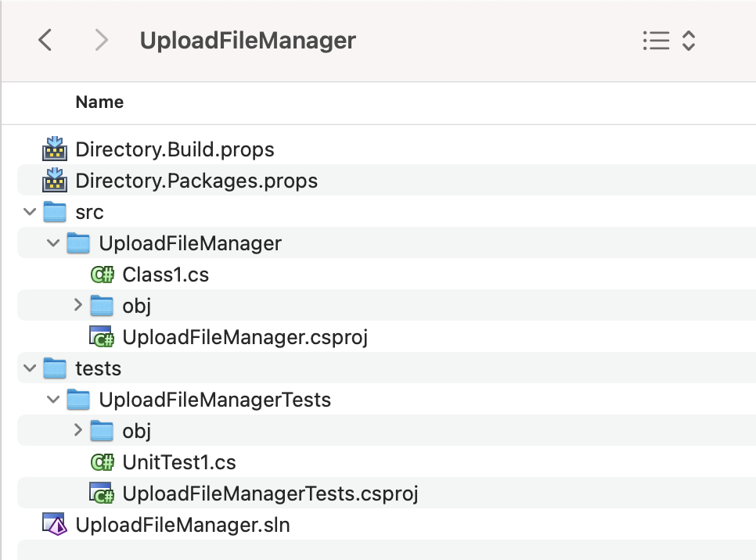
Task: Switch to list view in the toolbar
Action: click(657, 40)
